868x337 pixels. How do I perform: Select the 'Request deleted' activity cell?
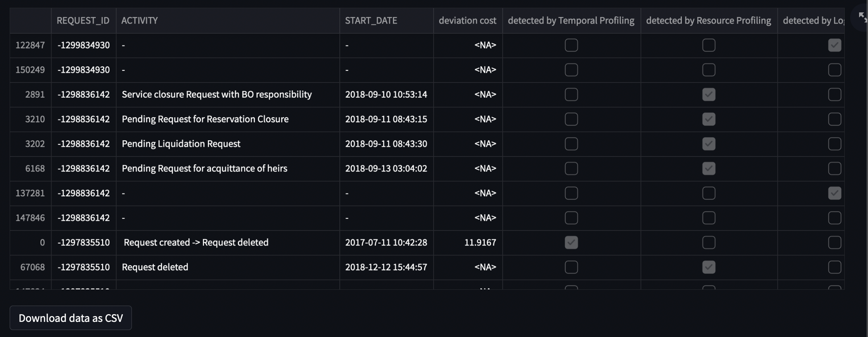(x=228, y=267)
